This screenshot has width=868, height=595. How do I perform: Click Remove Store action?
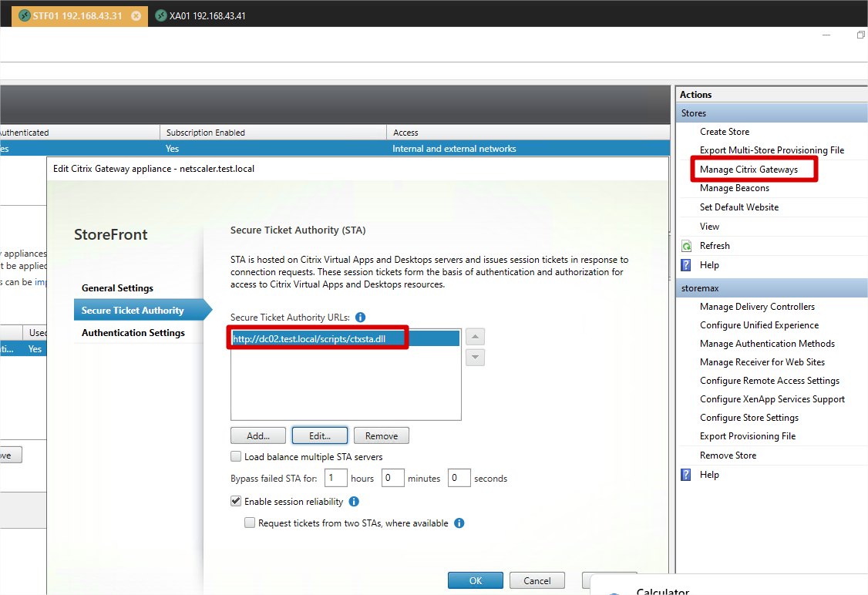728,455
